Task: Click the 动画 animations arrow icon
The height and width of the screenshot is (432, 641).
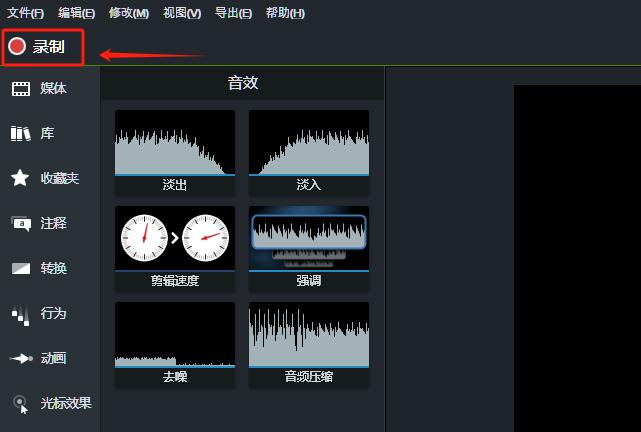Action: (21, 358)
